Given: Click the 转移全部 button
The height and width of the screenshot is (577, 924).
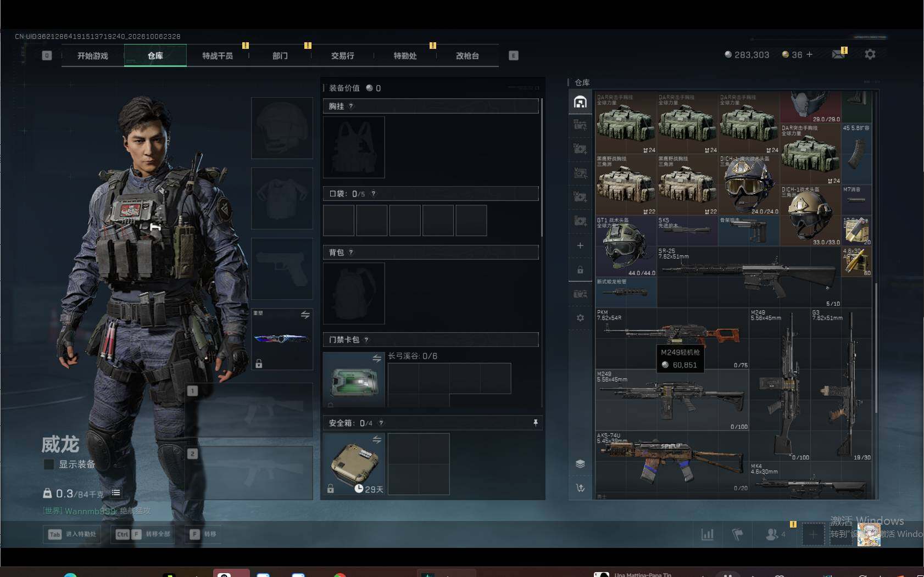Looking at the screenshot, I should (143, 534).
